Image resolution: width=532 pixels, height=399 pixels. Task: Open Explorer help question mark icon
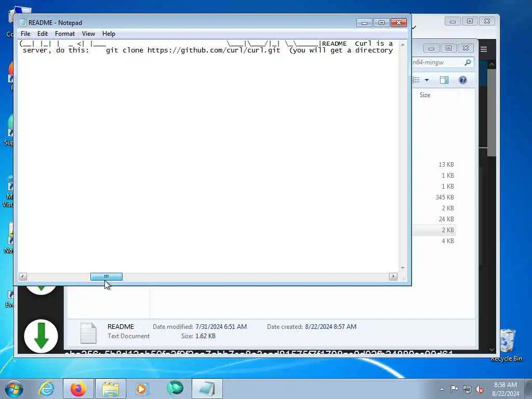point(463,80)
